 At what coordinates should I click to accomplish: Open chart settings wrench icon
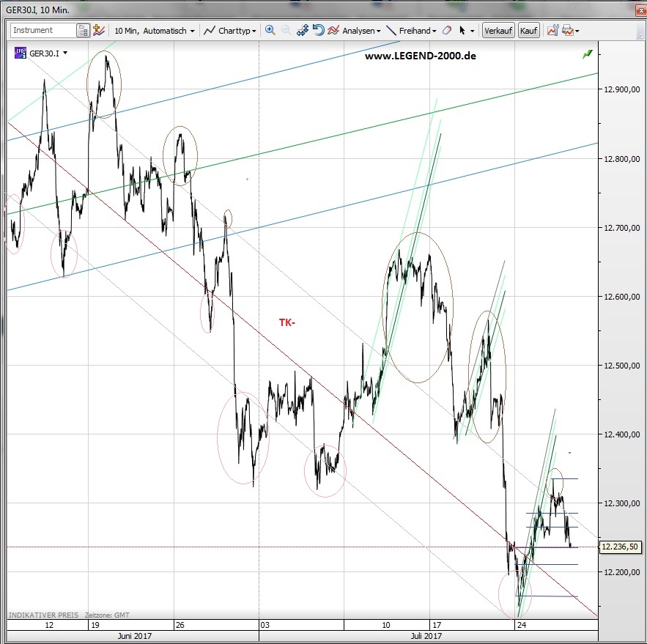(x=550, y=30)
